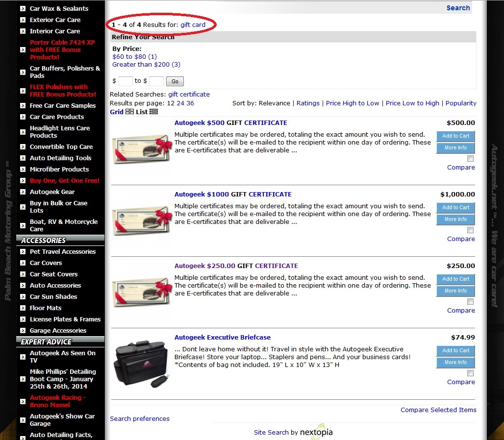View More Info for $1000 gift certificate

(x=455, y=220)
